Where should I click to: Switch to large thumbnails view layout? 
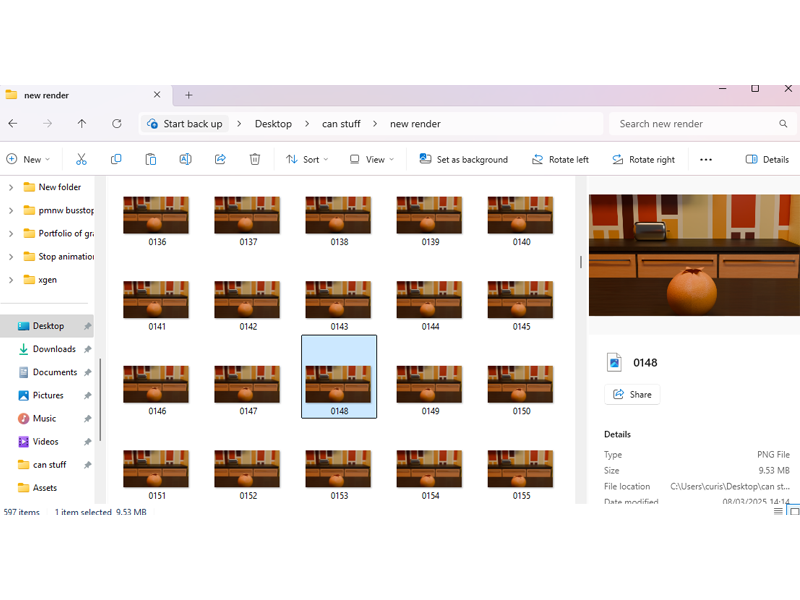795,512
